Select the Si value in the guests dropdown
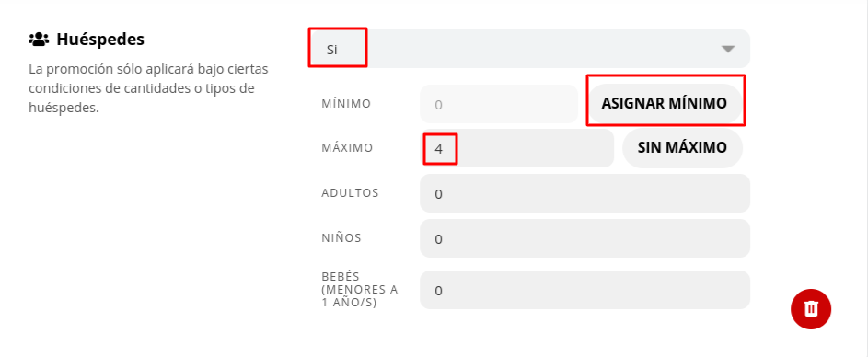The image size is (868, 357). pos(332,50)
